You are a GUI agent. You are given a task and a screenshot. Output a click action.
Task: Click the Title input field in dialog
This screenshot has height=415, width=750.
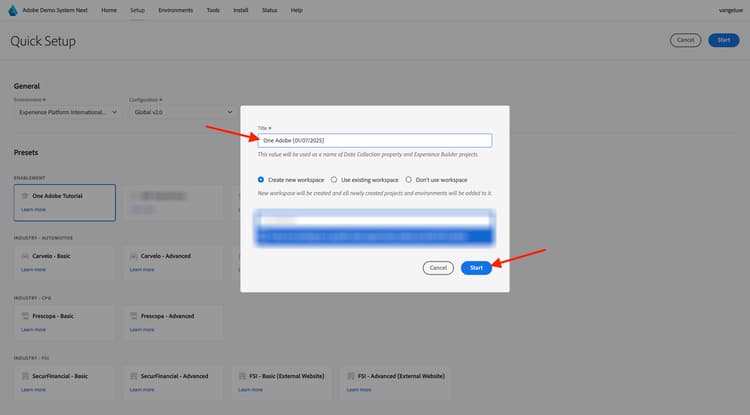point(375,140)
